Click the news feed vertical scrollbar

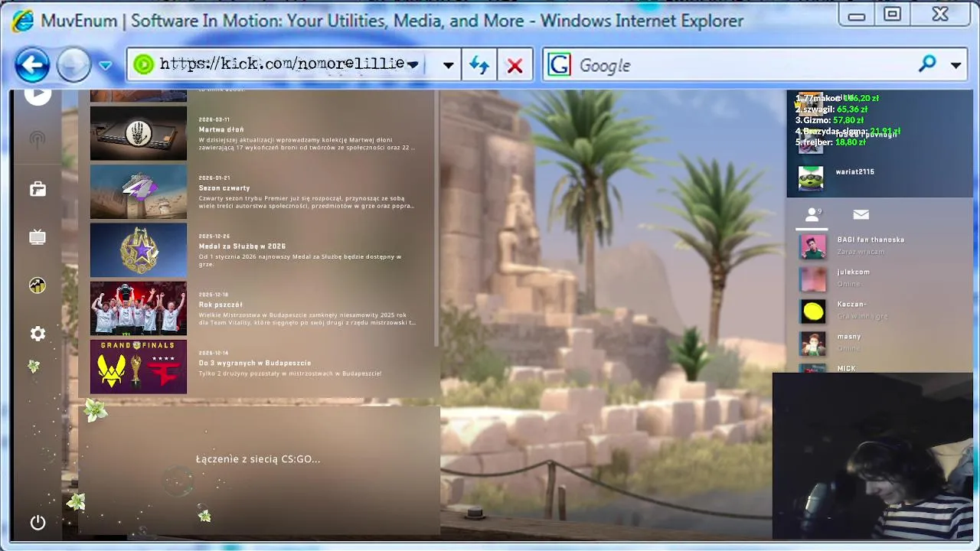[x=436, y=218]
